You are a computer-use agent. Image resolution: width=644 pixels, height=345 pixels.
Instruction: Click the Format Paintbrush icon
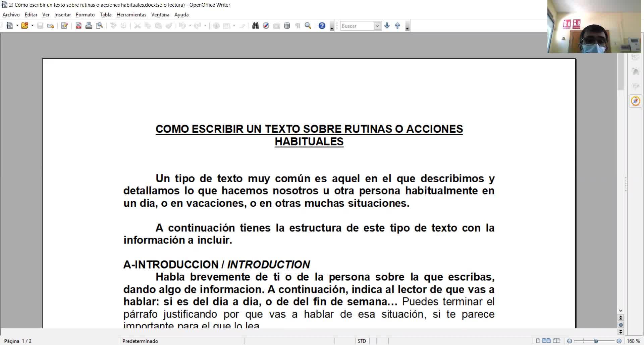coord(169,26)
